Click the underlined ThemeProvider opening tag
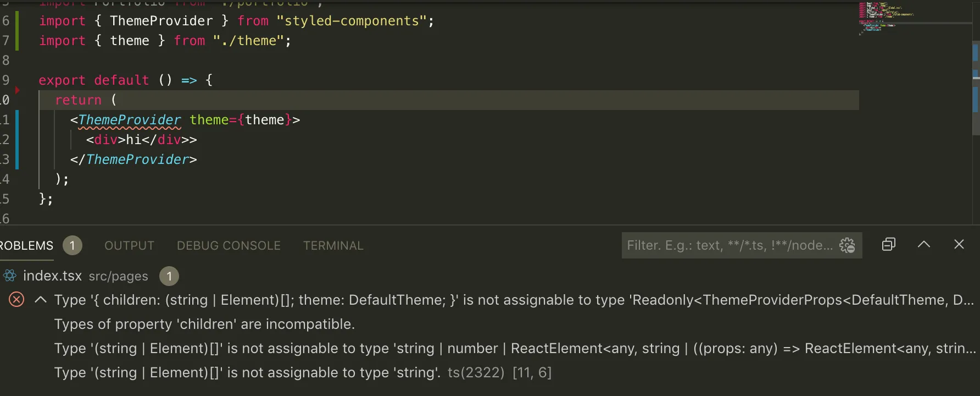The image size is (980, 396). pos(130,120)
